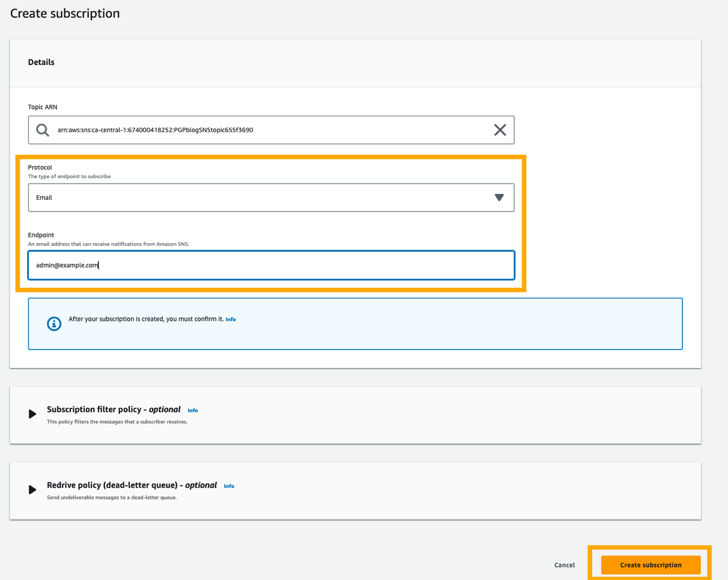This screenshot has width=728, height=580.
Task: Click the magnifying glass icon in Topic ARN field
Action: pos(42,130)
